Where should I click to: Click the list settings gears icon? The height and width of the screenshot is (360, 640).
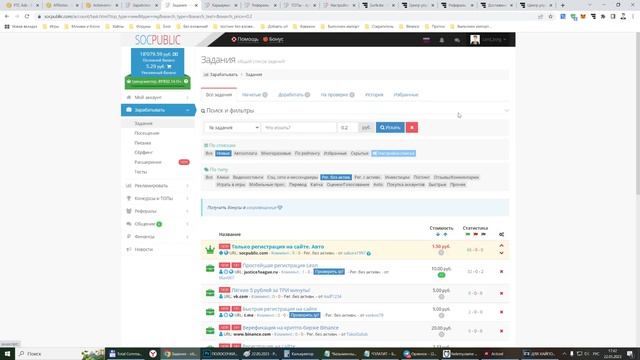[x=501, y=234]
